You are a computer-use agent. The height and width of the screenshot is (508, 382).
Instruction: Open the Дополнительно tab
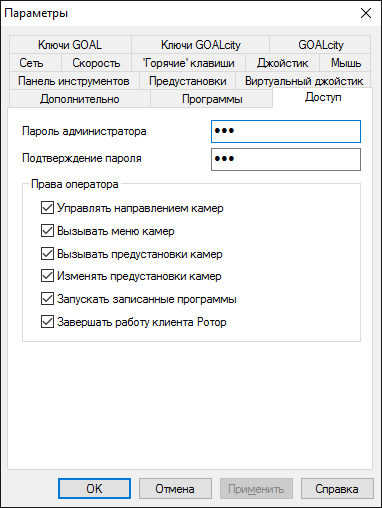(x=79, y=99)
